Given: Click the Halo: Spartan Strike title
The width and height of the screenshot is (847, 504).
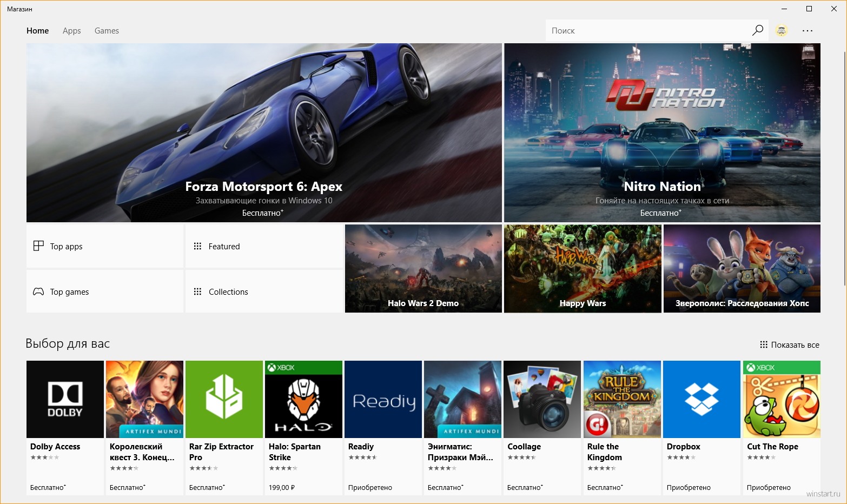Looking at the screenshot, I should [295, 452].
